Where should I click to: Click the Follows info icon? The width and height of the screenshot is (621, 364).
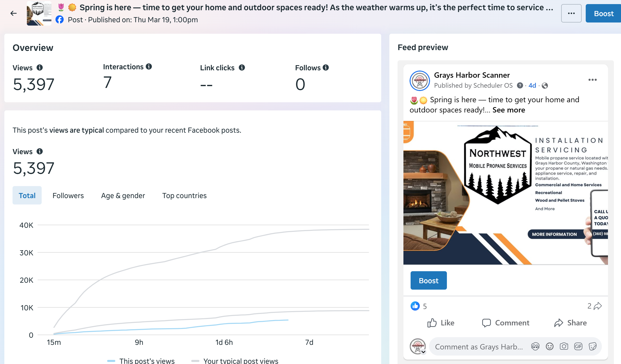326,67
